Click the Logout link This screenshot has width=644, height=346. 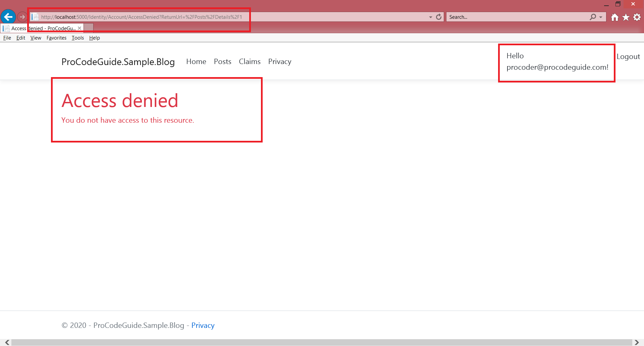tap(628, 56)
